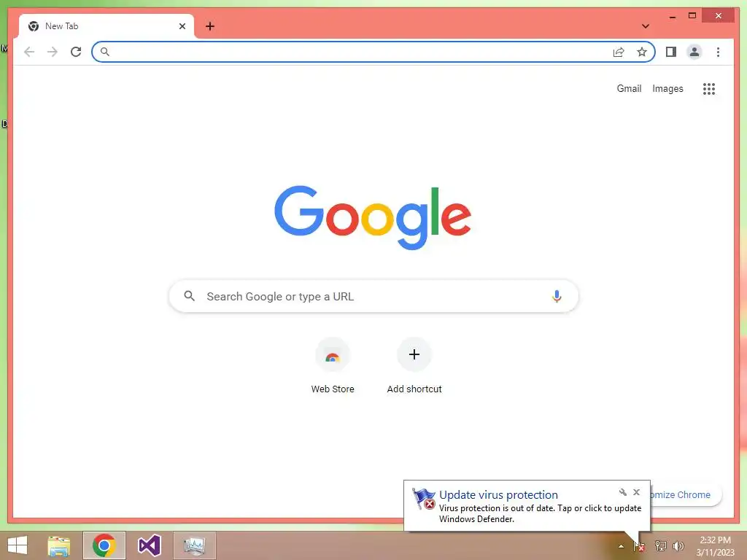747x560 pixels.
Task: Go back with the browser back arrow
Action: (x=29, y=52)
